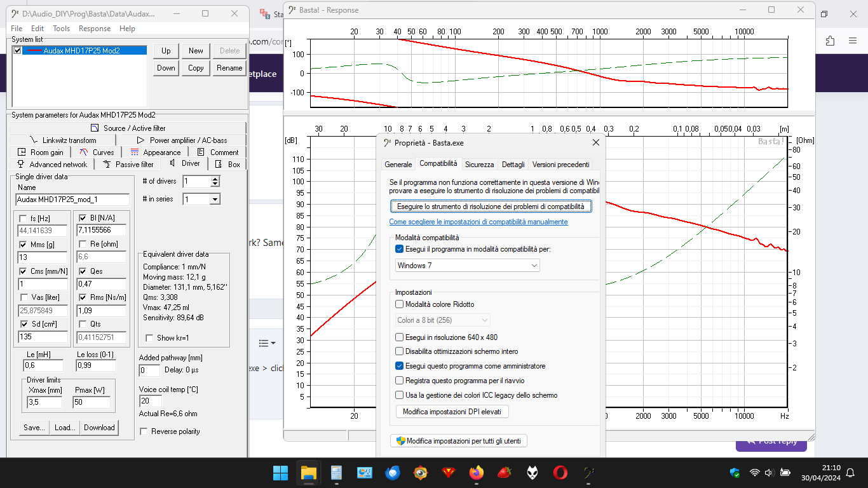The width and height of the screenshot is (868, 488).
Task: Open File Explorer from the taskbar
Action: pyautogui.click(x=309, y=473)
